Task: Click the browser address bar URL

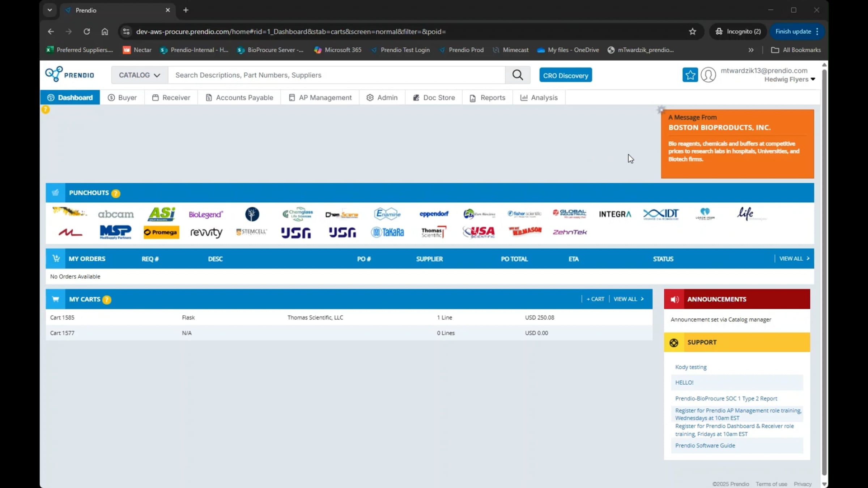Action: pyautogui.click(x=291, y=31)
